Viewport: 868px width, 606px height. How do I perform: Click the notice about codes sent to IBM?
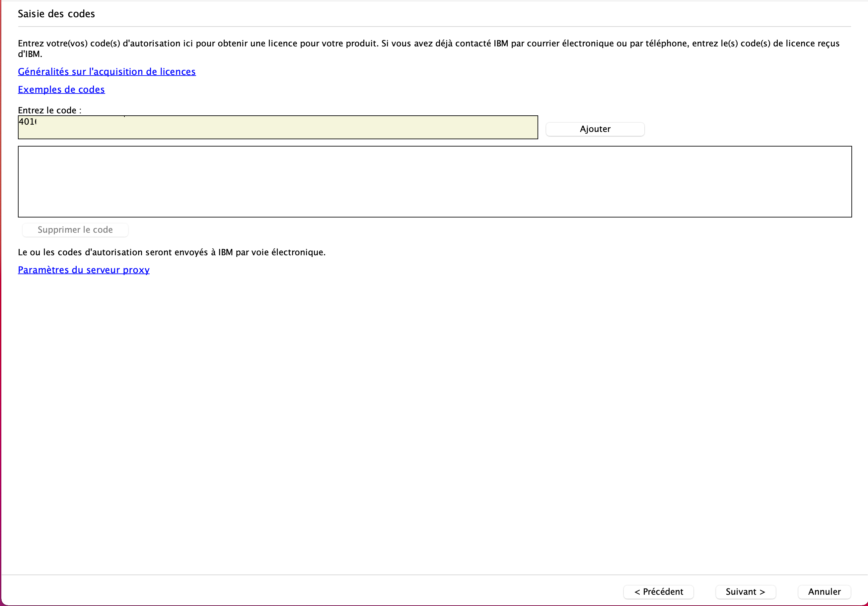pyautogui.click(x=172, y=252)
